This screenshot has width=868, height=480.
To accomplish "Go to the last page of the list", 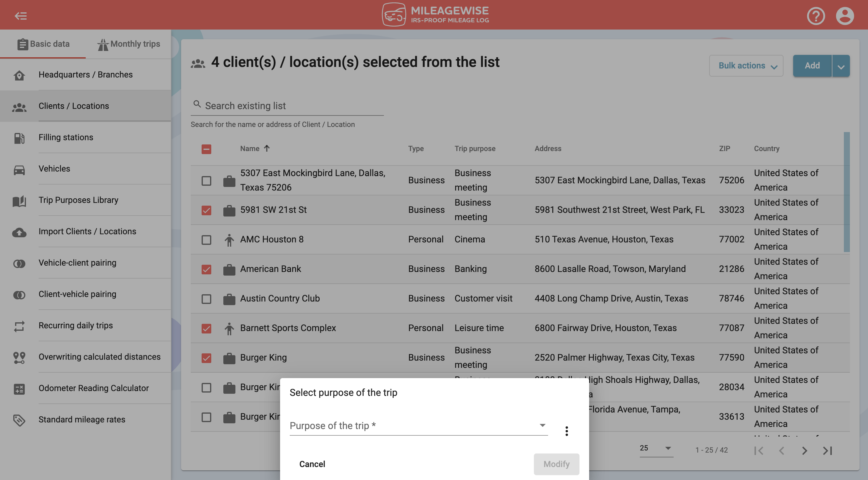I will tap(828, 450).
